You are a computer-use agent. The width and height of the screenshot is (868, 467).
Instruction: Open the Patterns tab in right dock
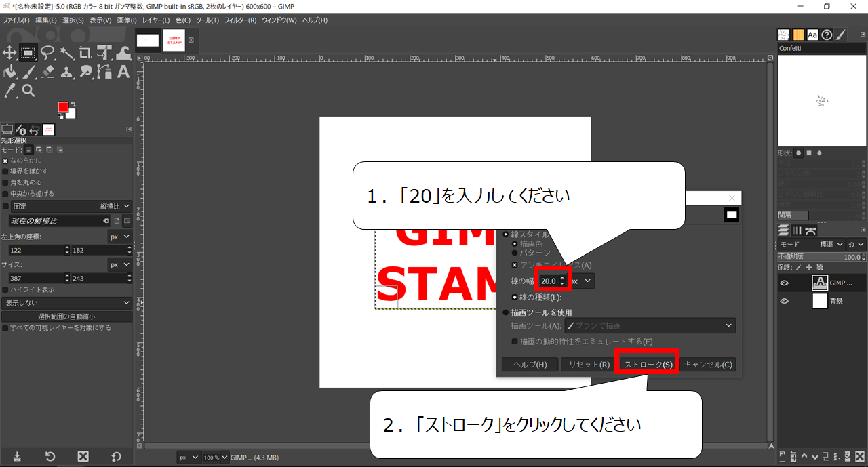(x=798, y=35)
